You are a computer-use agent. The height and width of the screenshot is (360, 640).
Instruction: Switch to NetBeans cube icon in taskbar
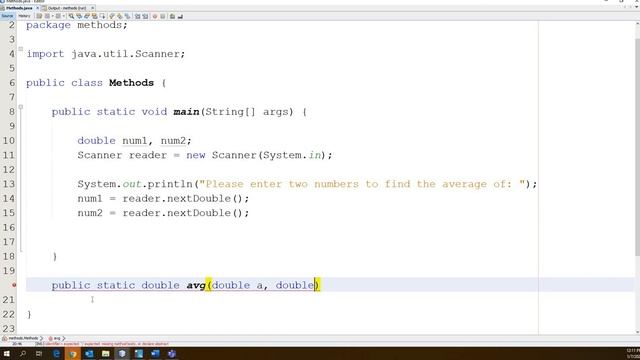click(x=122, y=354)
